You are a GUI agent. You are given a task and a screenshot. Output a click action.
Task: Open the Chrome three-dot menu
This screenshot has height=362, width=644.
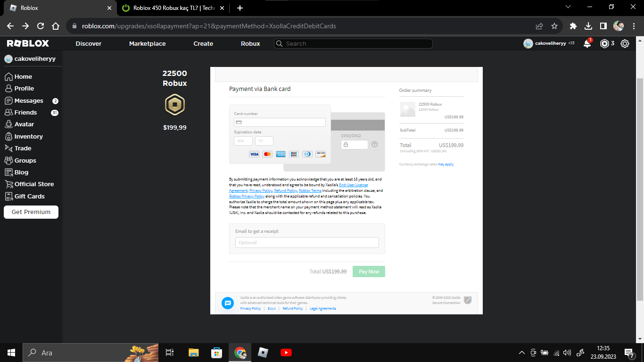[634, 26]
